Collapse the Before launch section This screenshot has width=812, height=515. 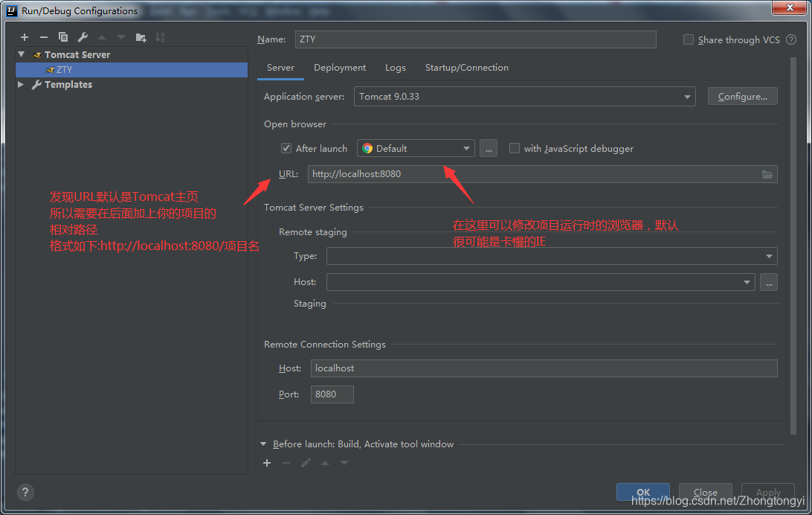[x=263, y=444]
